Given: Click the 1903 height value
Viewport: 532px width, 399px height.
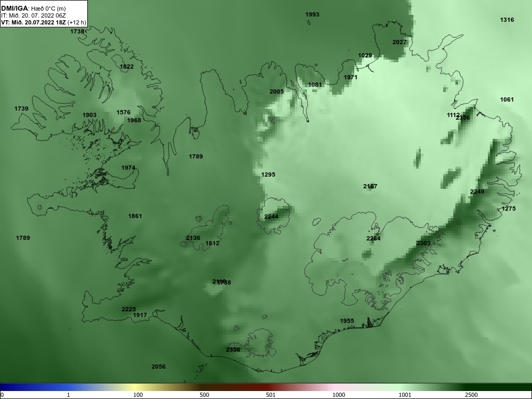Looking at the screenshot, I should (x=89, y=115).
